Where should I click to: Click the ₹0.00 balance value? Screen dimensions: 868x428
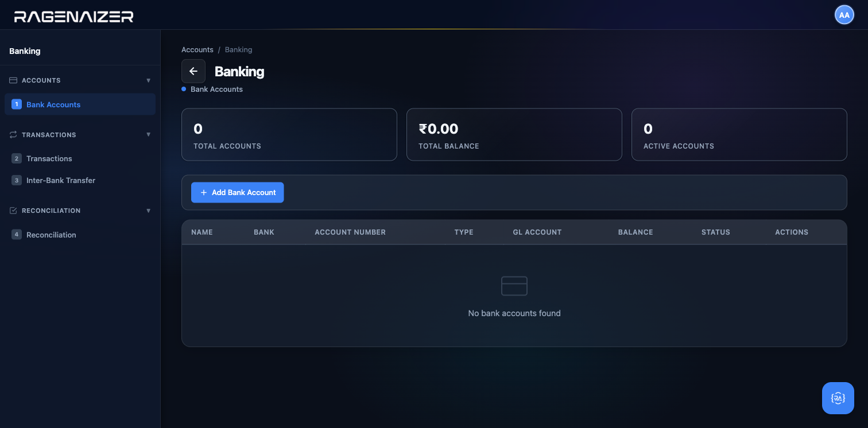pos(439,129)
